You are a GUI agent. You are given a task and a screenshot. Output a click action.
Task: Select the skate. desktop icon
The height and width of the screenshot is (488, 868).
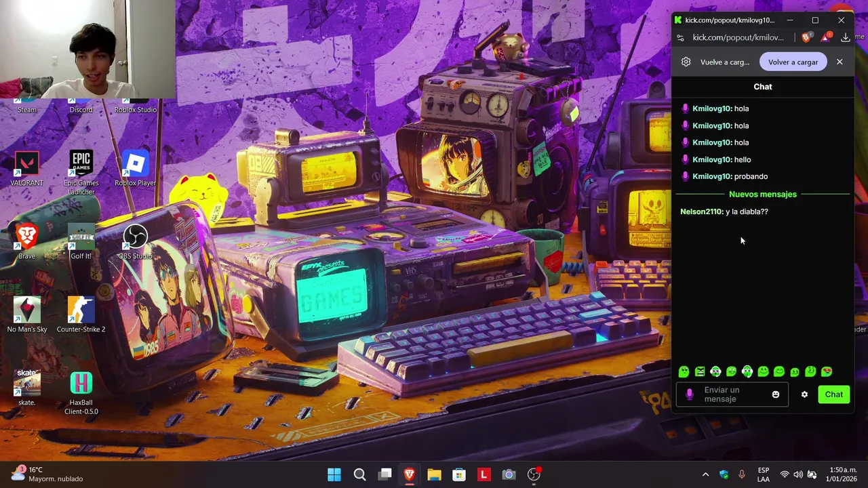(x=26, y=388)
